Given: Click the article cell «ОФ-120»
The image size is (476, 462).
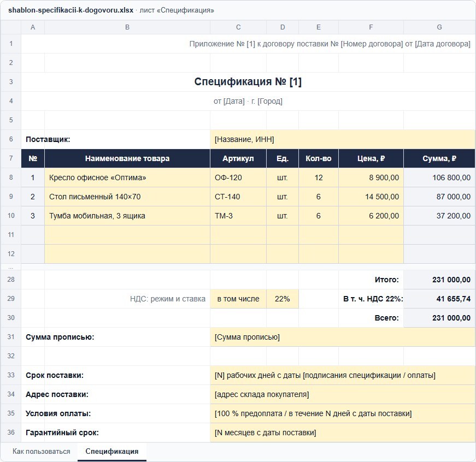Looking at the screenshot, I should click(x=238, y=177).
